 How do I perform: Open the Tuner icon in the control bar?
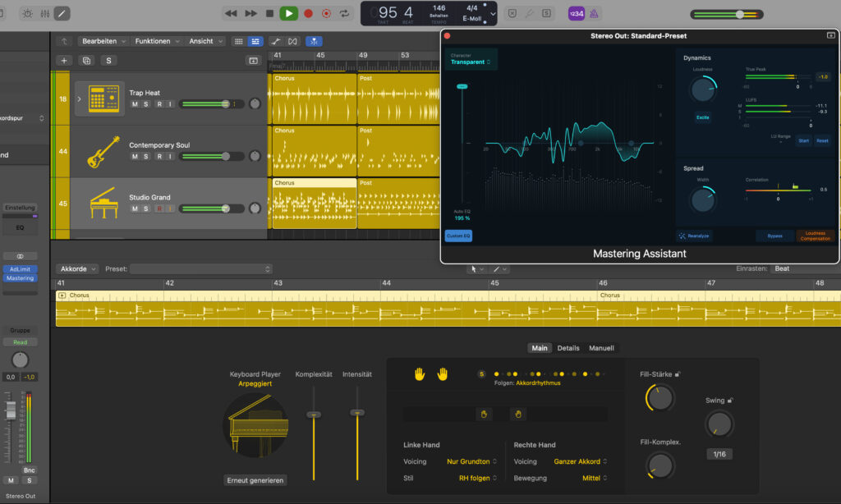pyautogui.click(x=529, y=13)
